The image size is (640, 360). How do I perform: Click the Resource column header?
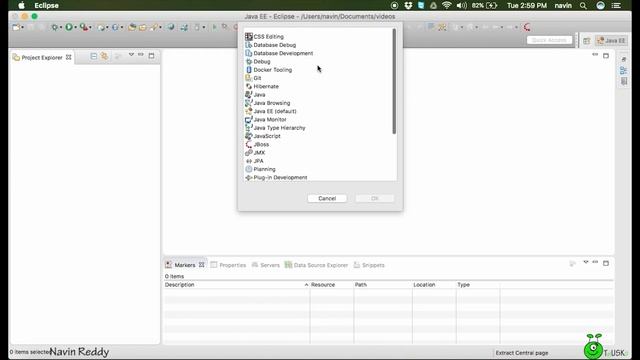(332, 284)
